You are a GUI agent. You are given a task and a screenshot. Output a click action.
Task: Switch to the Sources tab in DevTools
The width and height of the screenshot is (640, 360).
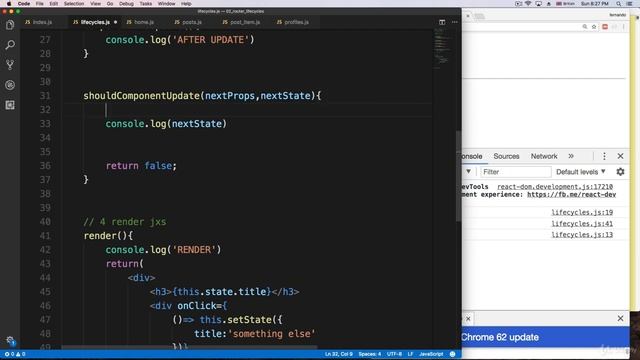pos(506,156)
